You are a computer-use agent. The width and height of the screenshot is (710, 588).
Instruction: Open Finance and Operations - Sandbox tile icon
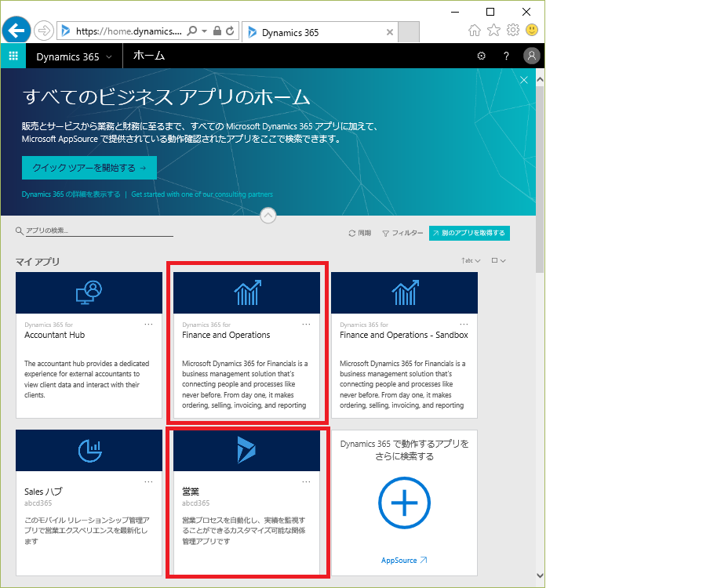point(405,292)
